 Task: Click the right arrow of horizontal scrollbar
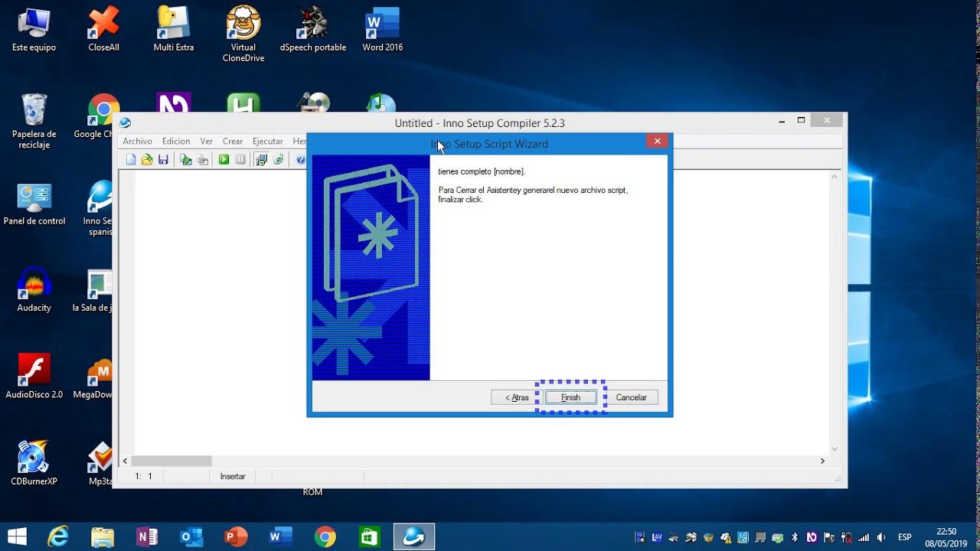[x=822, y=461]
